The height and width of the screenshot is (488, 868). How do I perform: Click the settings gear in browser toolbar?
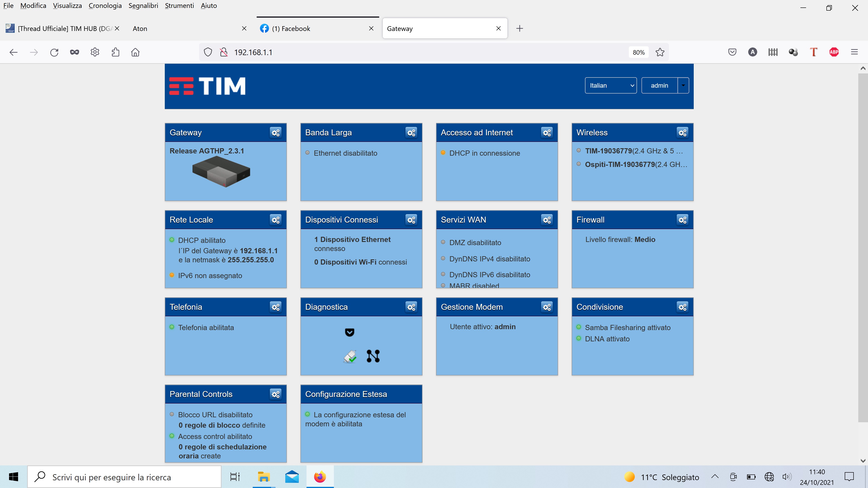click(x=95, y=52)
